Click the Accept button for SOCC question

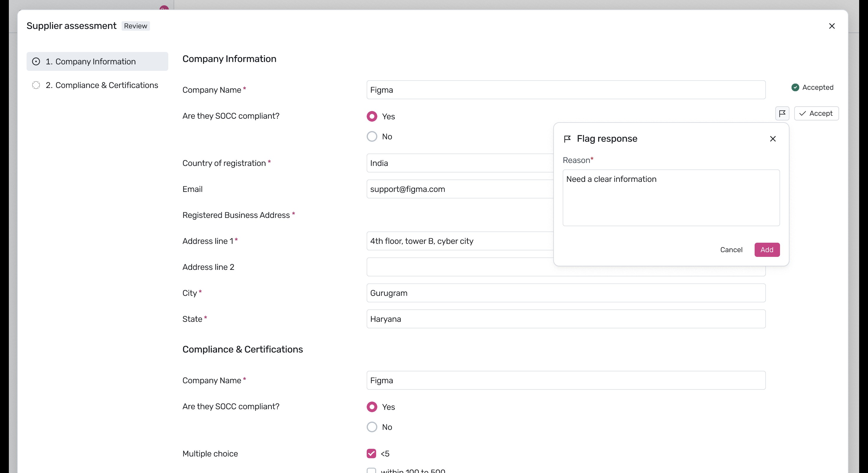coord(816,113)
